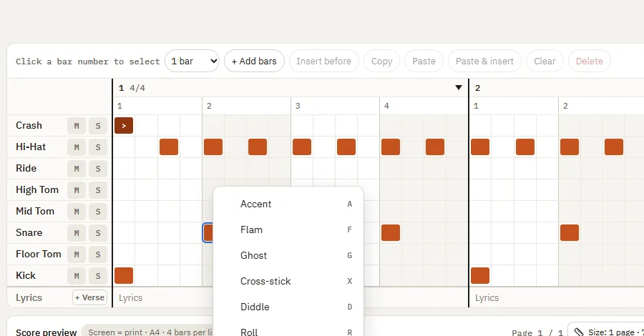Toggle Snare note on bar 1 beat 4
Image resolution: width=644 pixels, height=336 pixels.
391,232
